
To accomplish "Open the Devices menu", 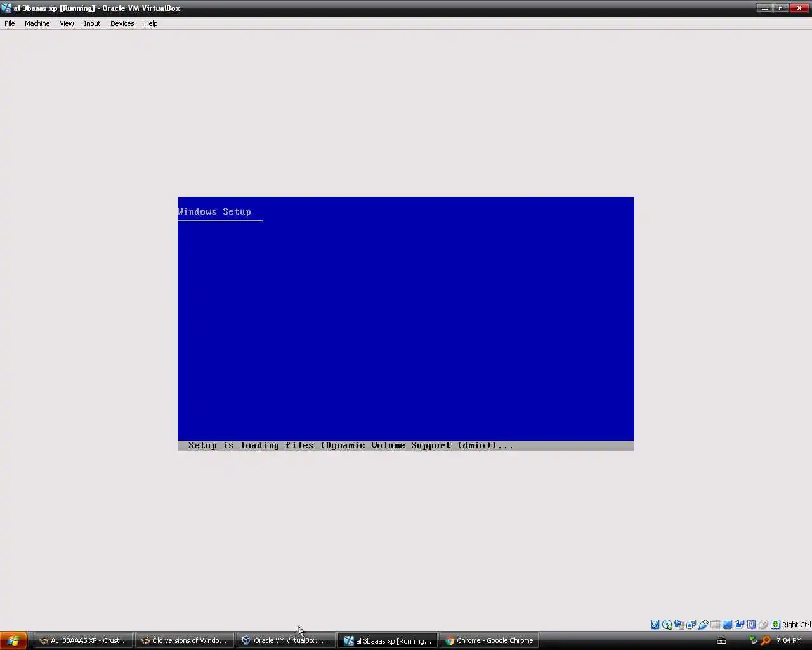I will (x=122, y=23).
